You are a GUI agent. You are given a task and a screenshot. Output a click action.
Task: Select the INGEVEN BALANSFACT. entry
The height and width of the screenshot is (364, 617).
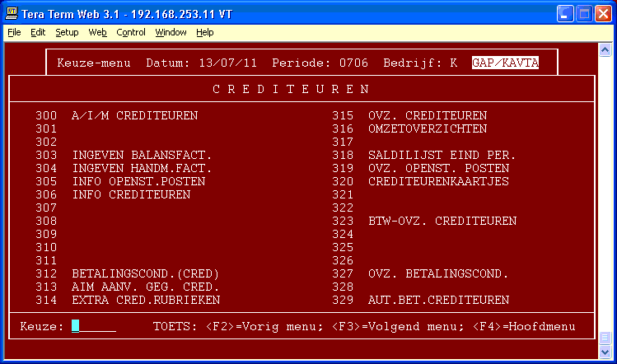point(142,155)
